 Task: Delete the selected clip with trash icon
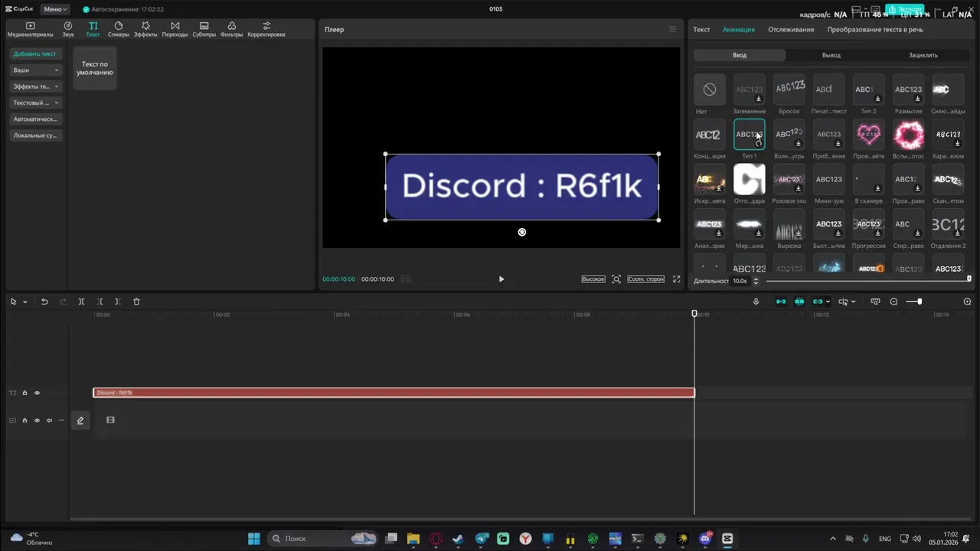[x=136, y=302]
